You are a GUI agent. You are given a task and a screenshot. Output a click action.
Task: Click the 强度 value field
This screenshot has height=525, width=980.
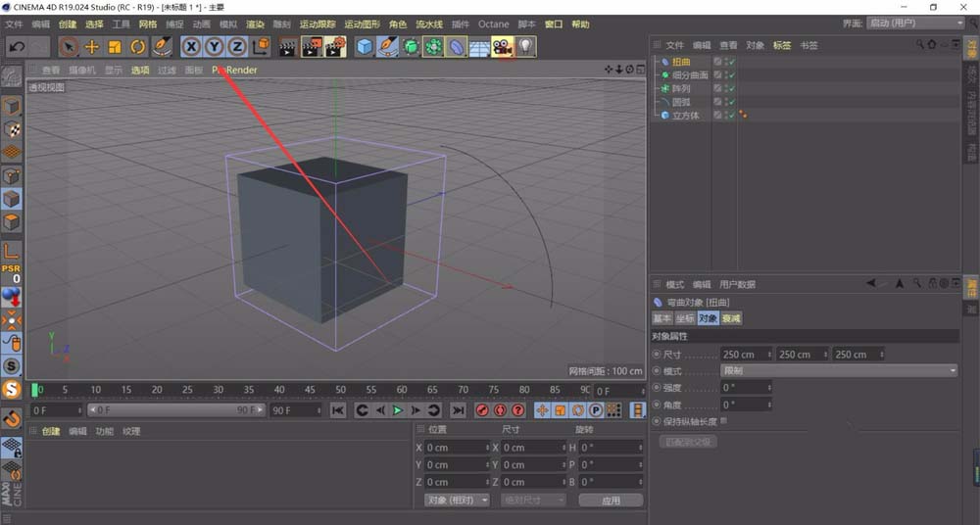pos(746,388)
